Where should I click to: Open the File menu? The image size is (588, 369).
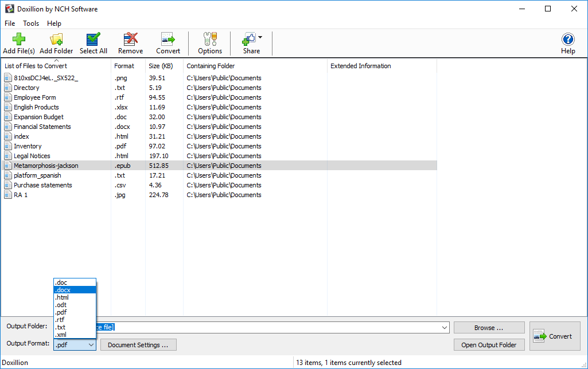(10, 23)
